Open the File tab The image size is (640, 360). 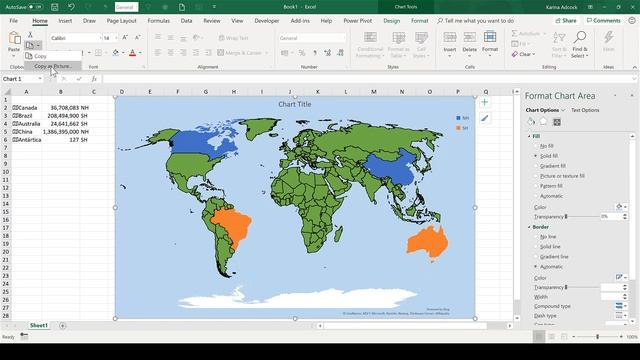click(x=13, y=20)
